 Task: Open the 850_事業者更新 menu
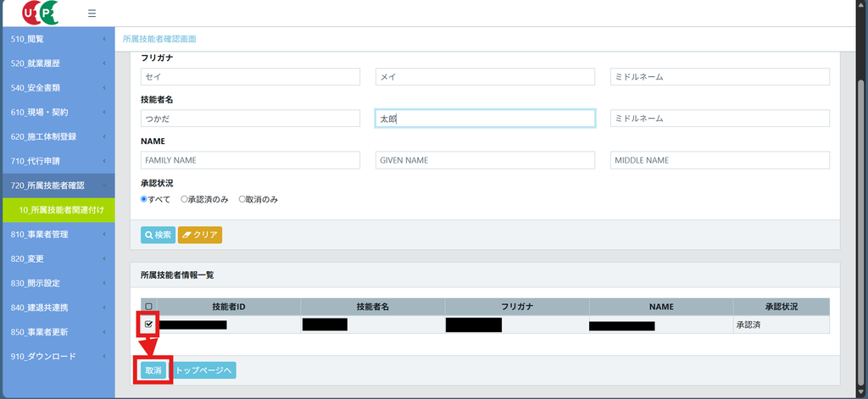click(58, 332)
